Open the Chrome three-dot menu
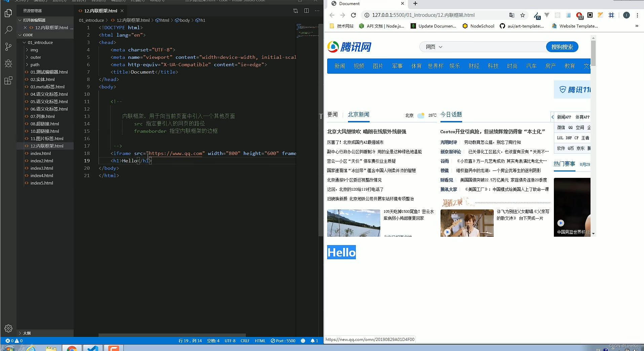The width and height of the screenshot is (644, 351). point(637,15)
